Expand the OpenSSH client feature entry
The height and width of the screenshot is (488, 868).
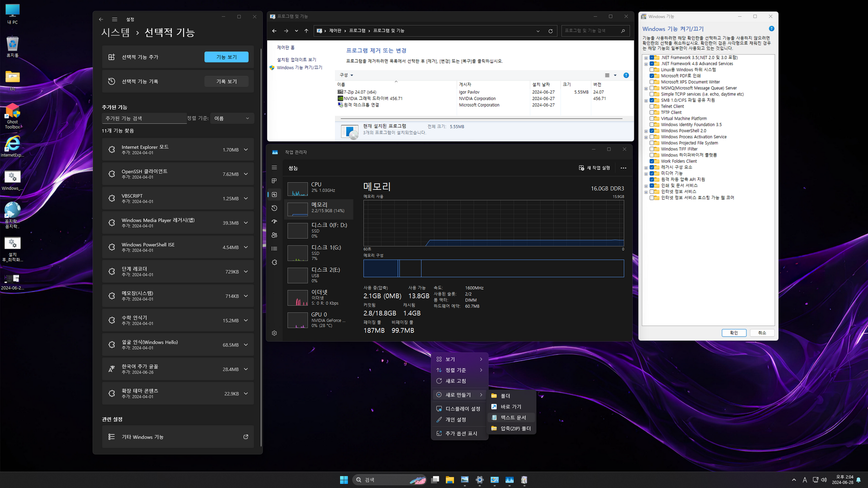pyautogui.click(x=246, y=174)
